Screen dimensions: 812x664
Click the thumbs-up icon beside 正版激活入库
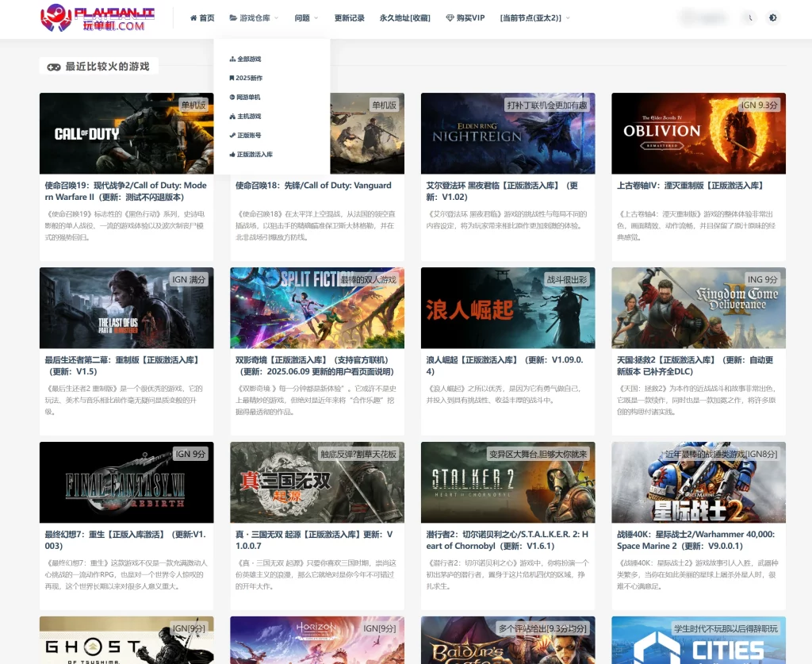232,155
